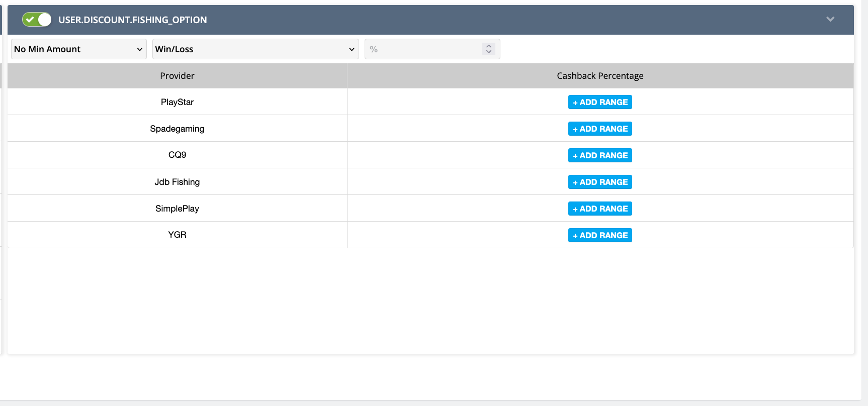Click the Provider column header

pos(177,76)
